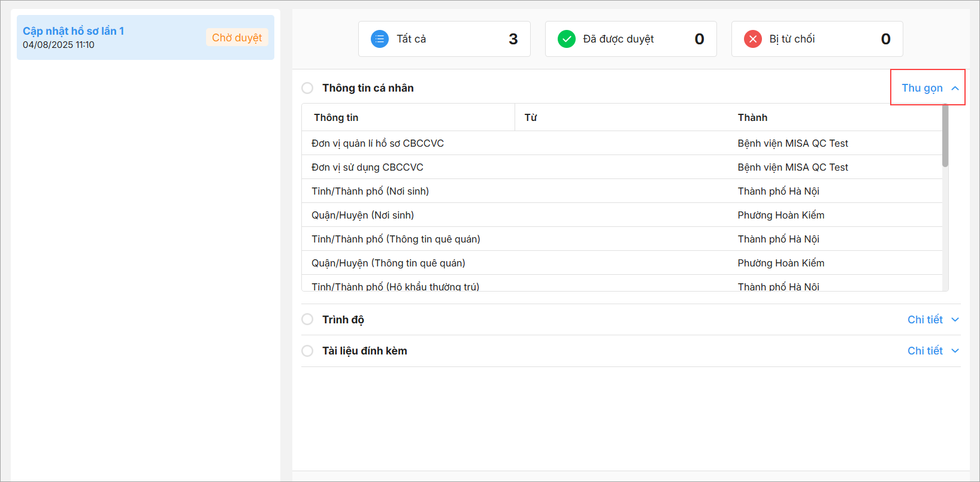This screenshot has height=482, width=980.
Task: Click the personal info table scrollbar
Action: click(945, 137)
